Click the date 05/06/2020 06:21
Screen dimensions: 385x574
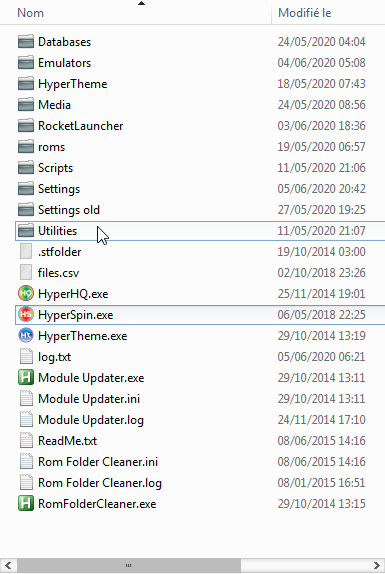coord(321,357)
